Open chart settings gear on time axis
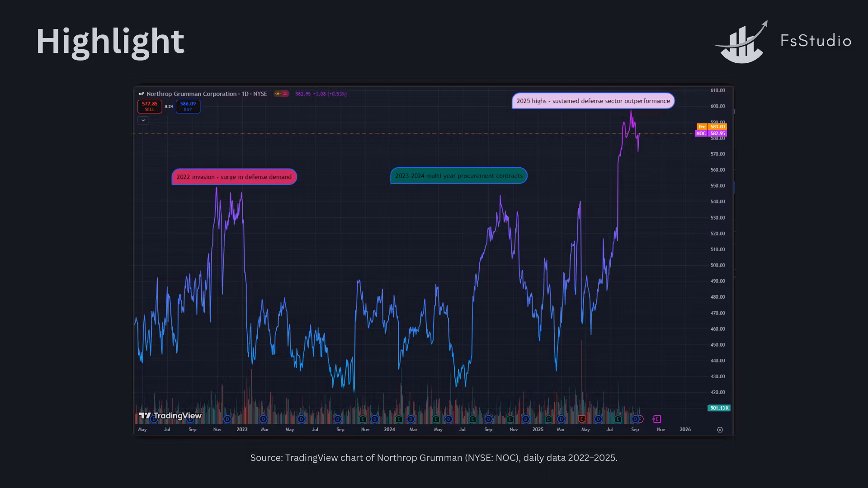This screenshot has height=488, width=868. (720, 430)
